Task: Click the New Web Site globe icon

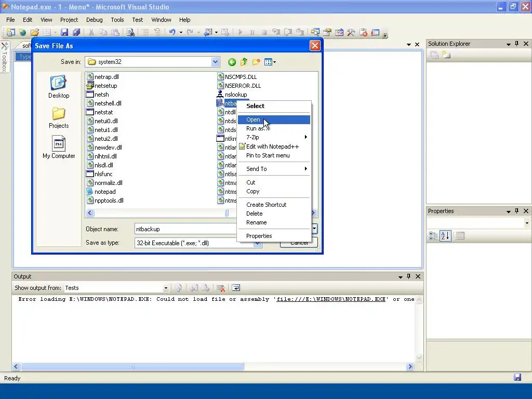Action: 23,32
